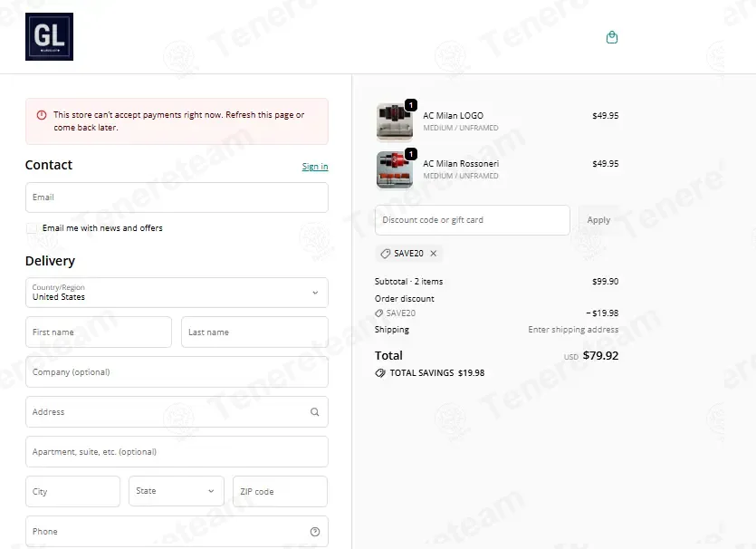Click the payment error alert icon
The height and width of the screenshot is (549, 756).
[42, 115]
